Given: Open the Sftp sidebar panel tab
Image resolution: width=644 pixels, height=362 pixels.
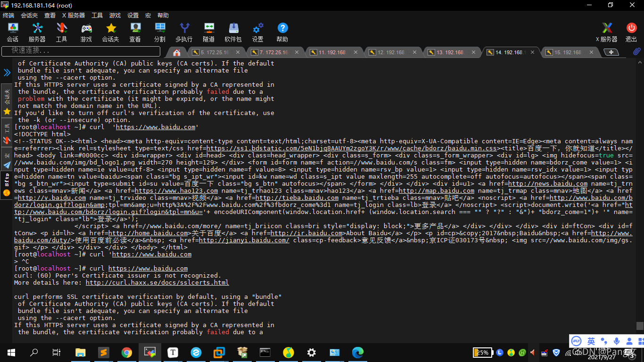Looking at the screenshot, I should click(7, 185).
